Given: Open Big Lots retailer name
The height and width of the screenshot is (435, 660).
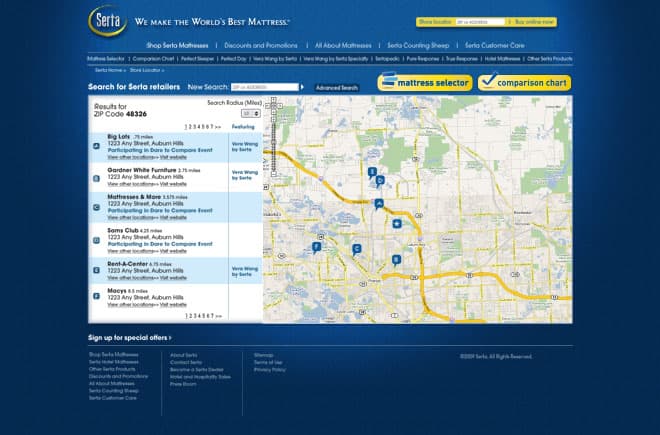Looking at the screenshot, I should pos(119,136).
